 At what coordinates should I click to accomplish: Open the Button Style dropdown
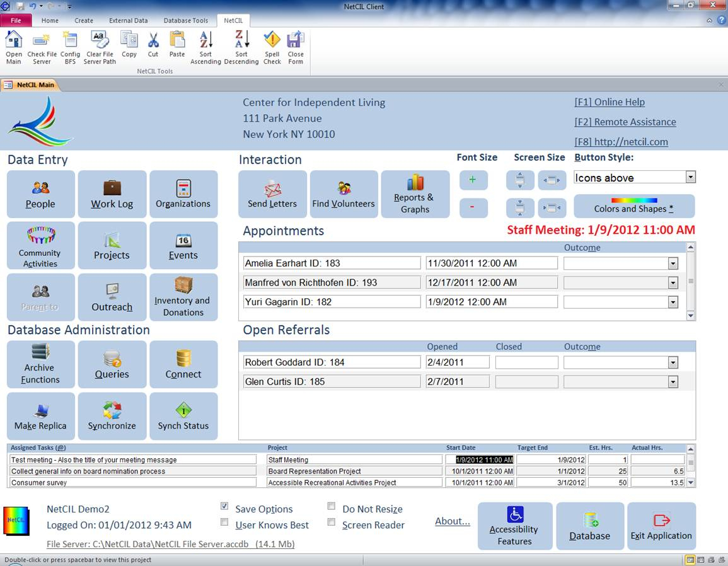[690, 177]
